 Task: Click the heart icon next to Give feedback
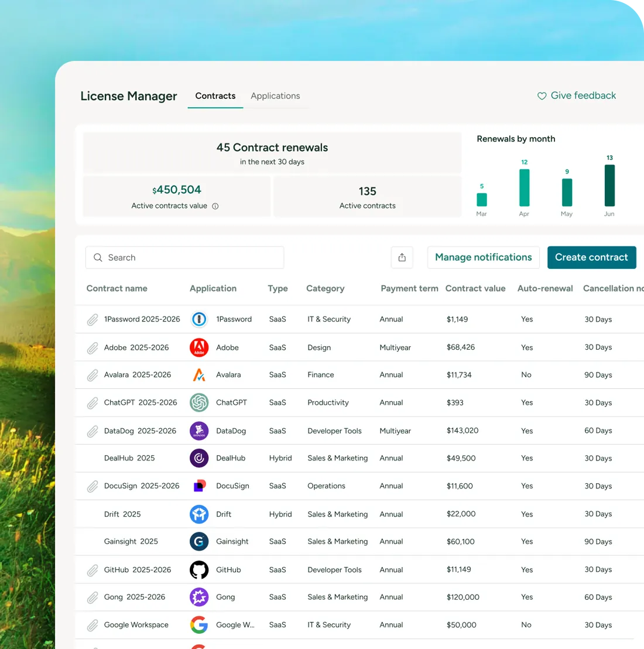[542, 96]
